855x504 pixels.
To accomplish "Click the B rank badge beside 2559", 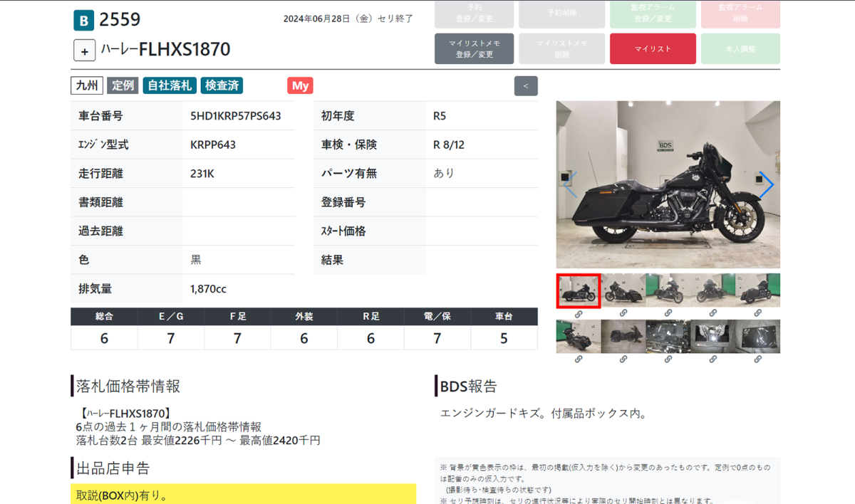I will 83,21.
